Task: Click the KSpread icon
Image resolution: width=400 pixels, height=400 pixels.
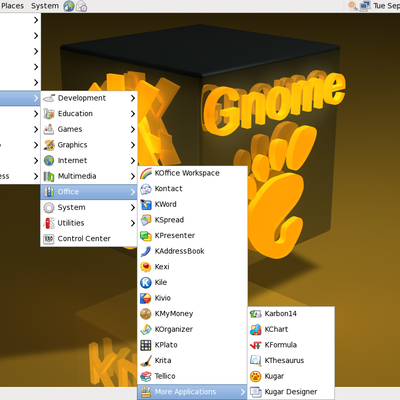Action: (x=146, y=220)
